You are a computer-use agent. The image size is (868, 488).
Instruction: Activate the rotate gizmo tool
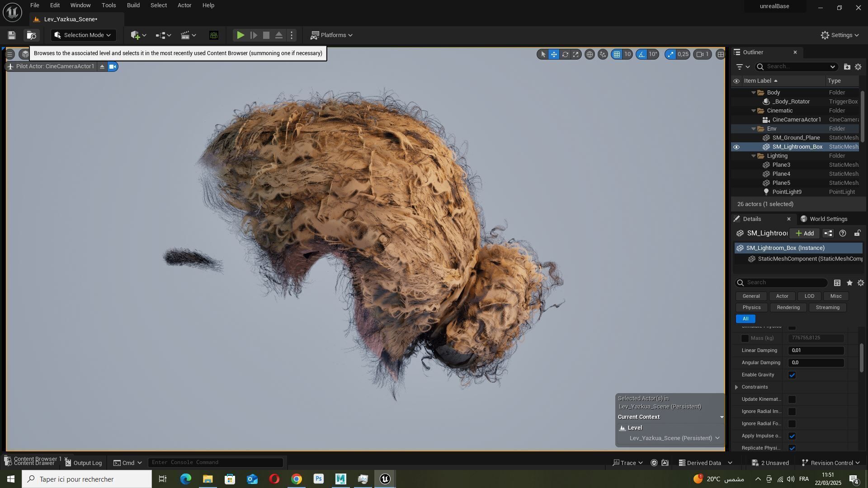(x=565, y=54)
